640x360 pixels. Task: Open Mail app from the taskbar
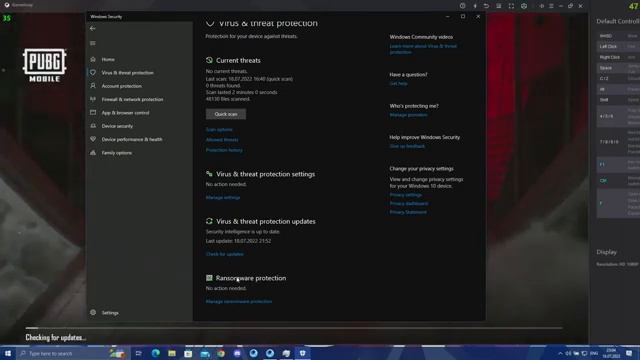[x=204, y=353]
